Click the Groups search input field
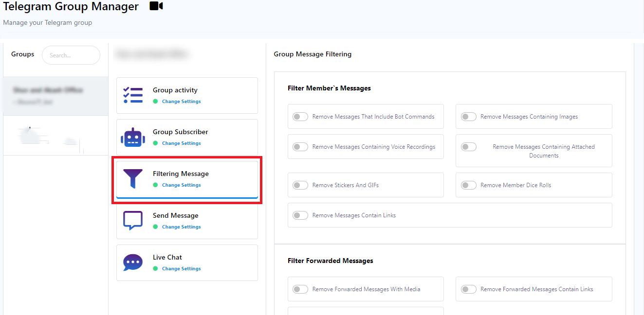Screen dimensions: 644x315 click(71, 55)
